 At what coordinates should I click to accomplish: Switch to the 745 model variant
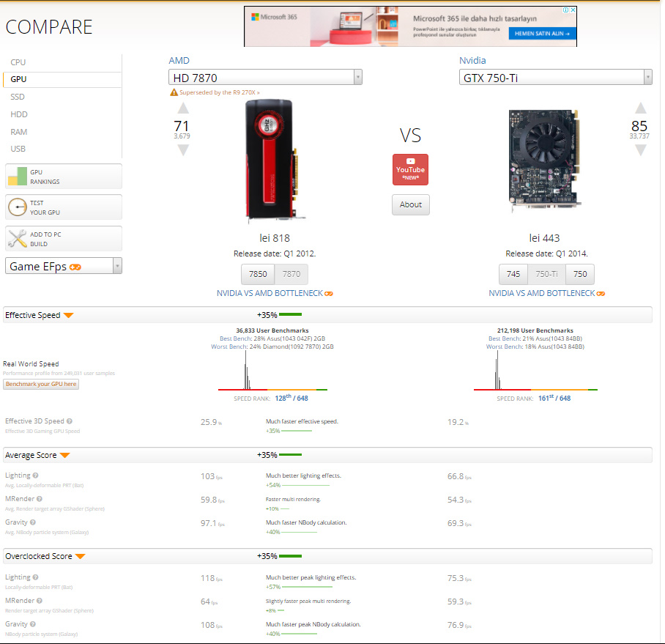point(513,274)
